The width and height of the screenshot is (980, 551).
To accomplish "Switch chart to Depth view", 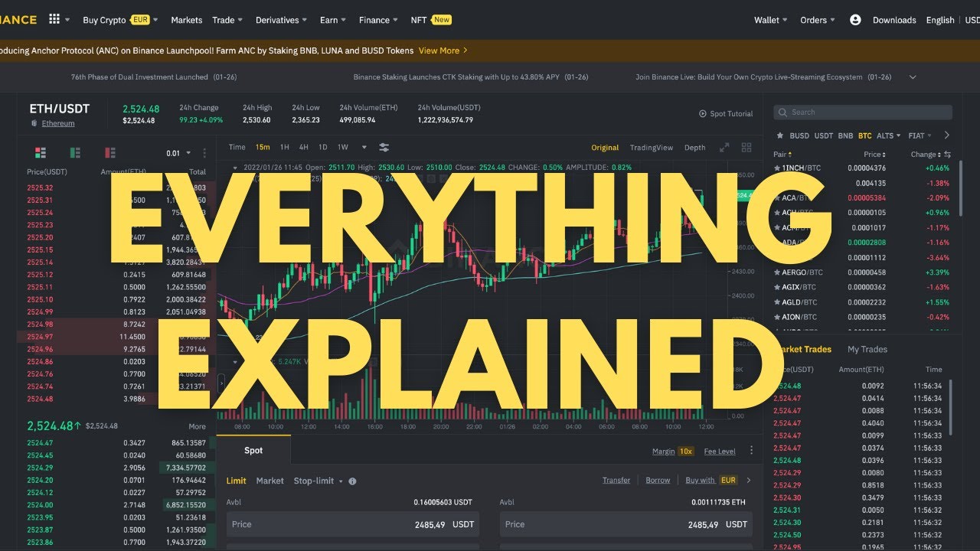I will tap(695, 148).
